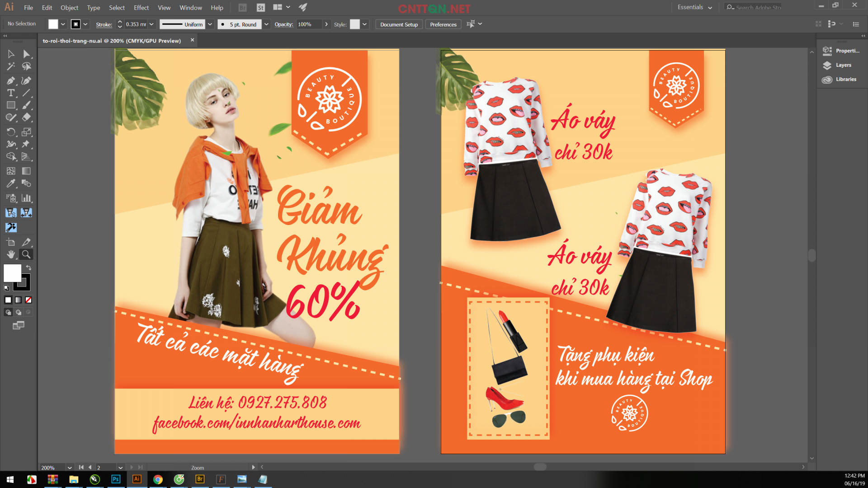Image resolution: width=868 pixels, height=488 pixels.
Task: Set paint mode to Color
Action: coord(8,300)
